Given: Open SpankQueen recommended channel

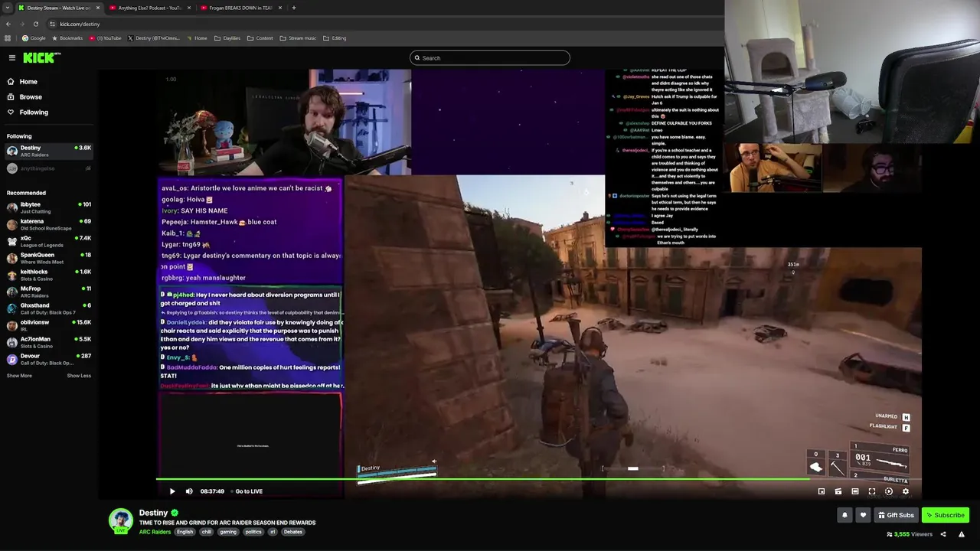Looking at the screenshot, I should coord(48,258).
